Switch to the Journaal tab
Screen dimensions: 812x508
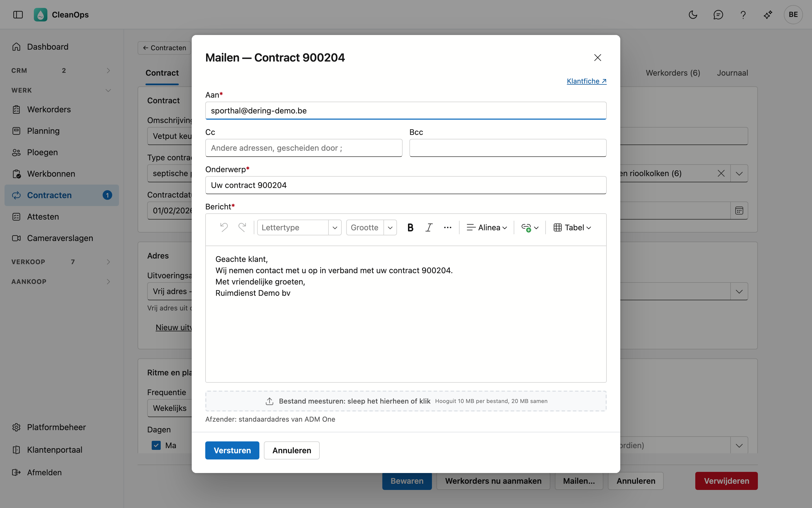[x=732, y=73]
